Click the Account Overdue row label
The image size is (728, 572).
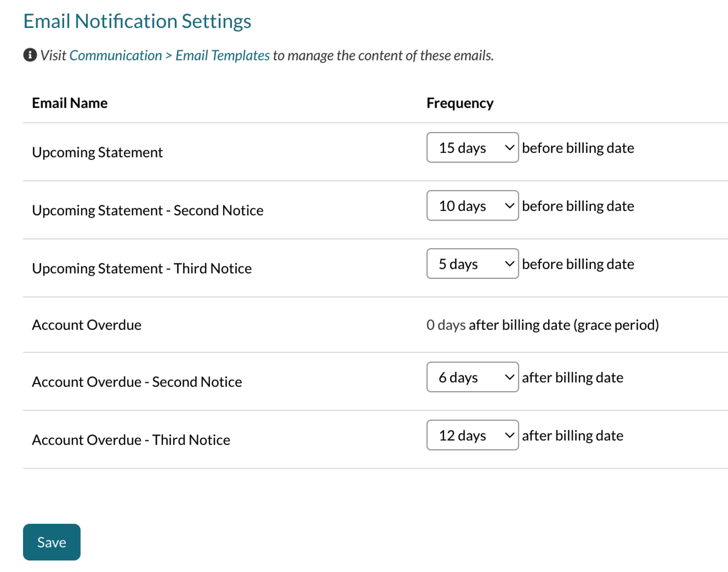click(x=86, y=325)
